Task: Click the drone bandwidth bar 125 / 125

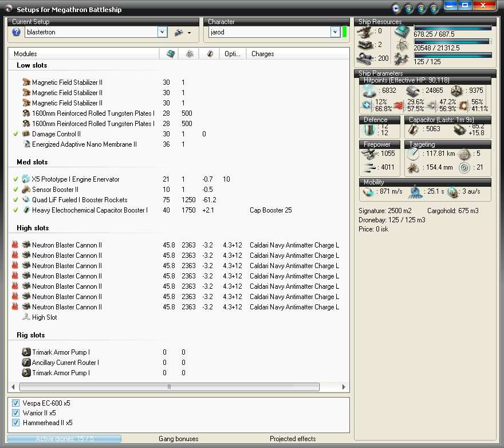Action: tap(453, 56)
